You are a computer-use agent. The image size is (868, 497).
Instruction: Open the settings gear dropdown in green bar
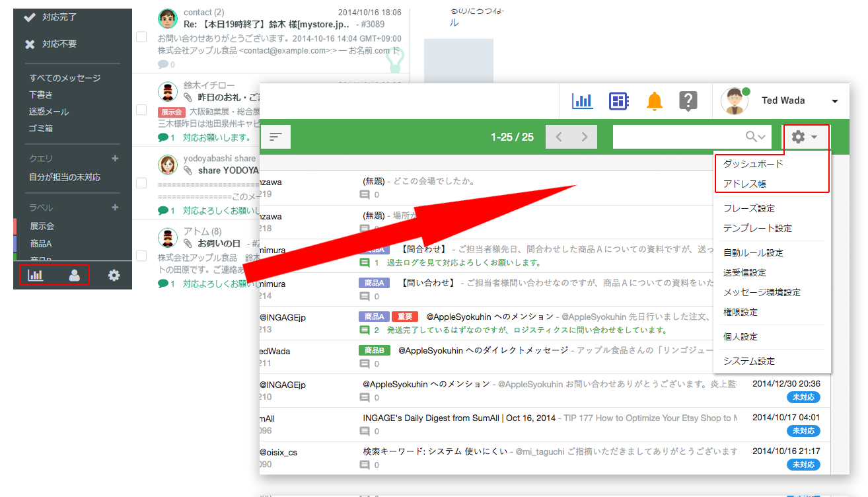pyautogui.click(x=805, y=137)
